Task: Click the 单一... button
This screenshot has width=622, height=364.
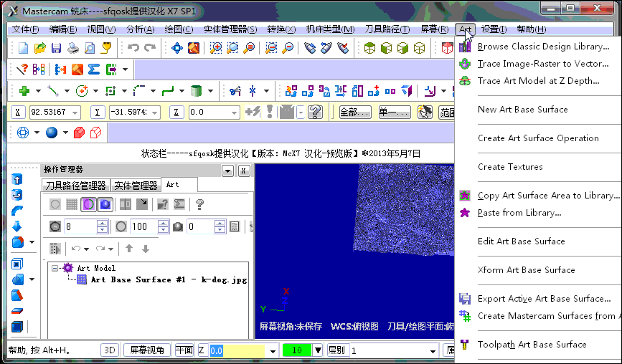Action: tap(395, 112)
